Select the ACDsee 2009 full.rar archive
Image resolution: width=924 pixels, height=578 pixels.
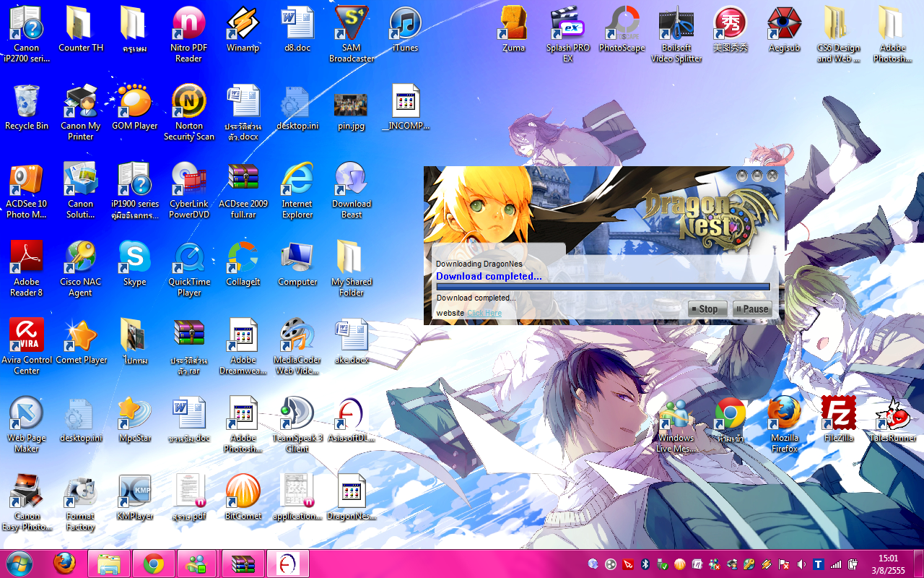point(243,190)
